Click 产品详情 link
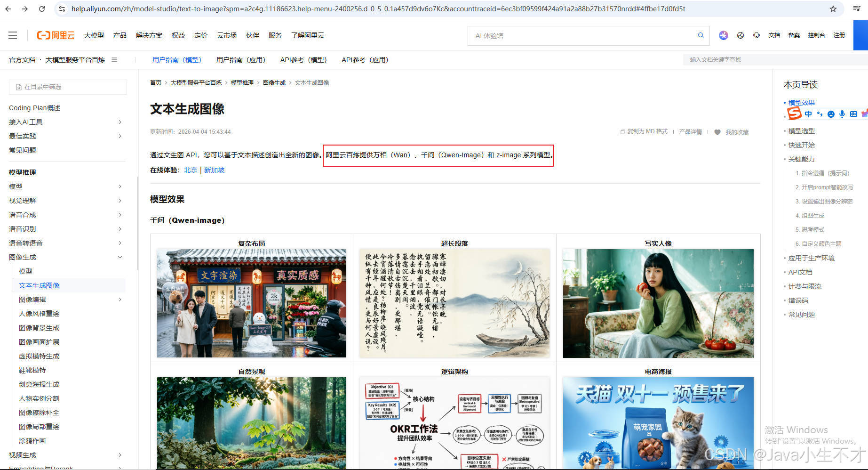Screen dimensions: 868x470 click(690, 132)
